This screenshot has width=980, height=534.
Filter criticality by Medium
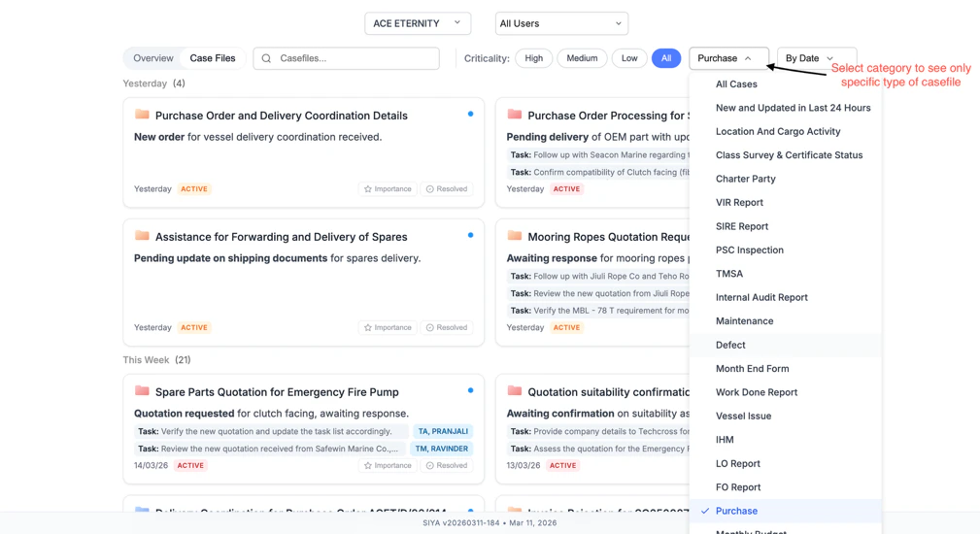click(582, 58)
